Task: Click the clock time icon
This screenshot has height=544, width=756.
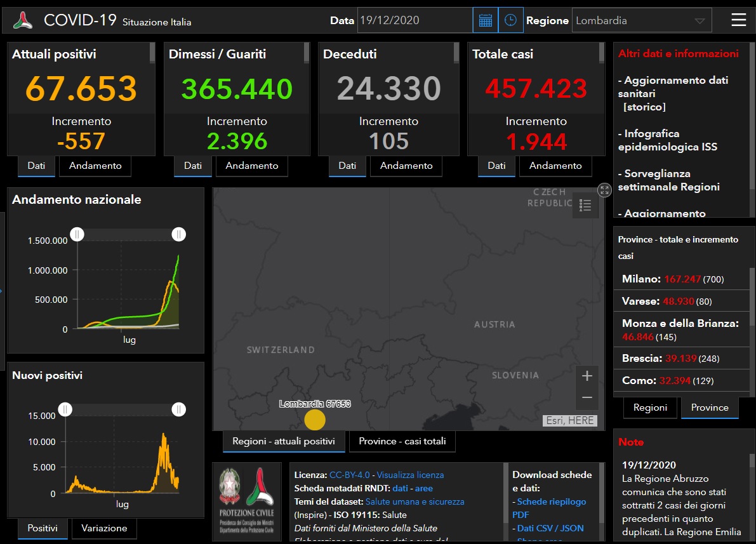Action: coord(510,20)
